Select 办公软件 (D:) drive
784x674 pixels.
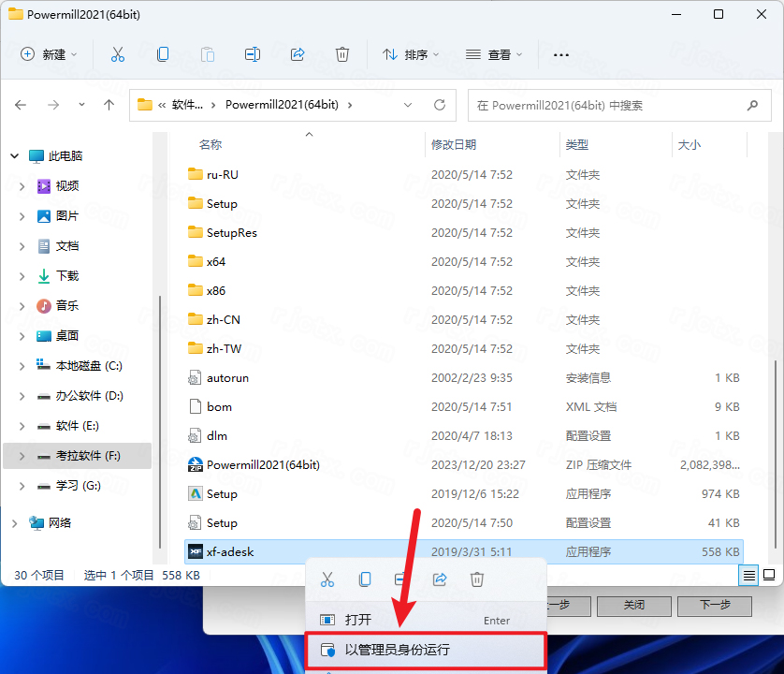point(90,396)
